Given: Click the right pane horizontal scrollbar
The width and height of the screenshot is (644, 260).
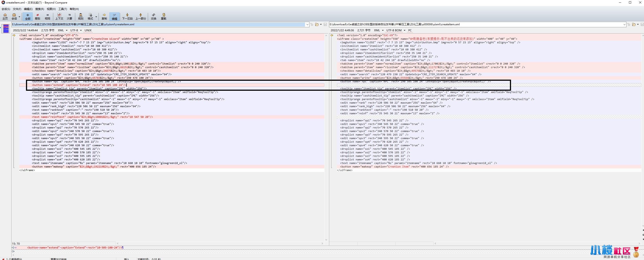Looking at the screenshot, I should tap(537, 243).
